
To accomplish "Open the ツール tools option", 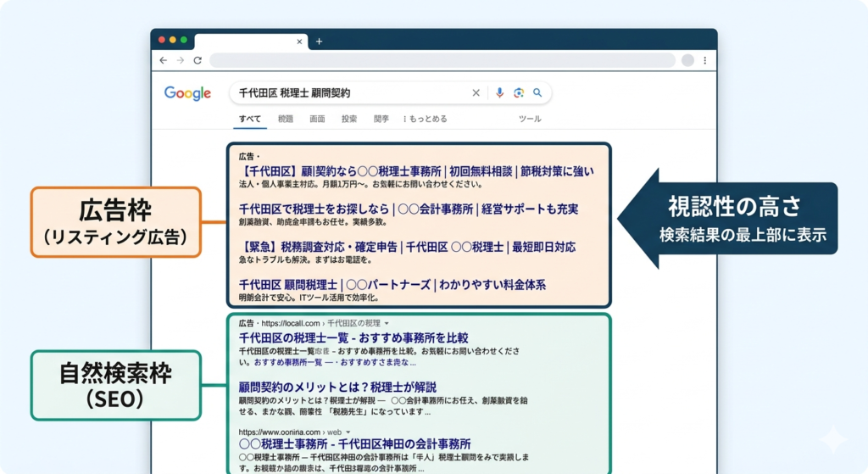I will [530, 120].
